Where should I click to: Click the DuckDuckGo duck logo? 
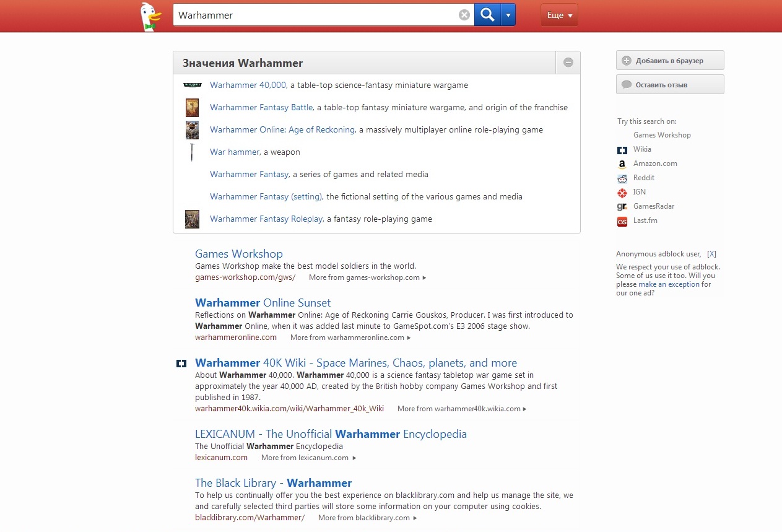[x=151, y=16]
